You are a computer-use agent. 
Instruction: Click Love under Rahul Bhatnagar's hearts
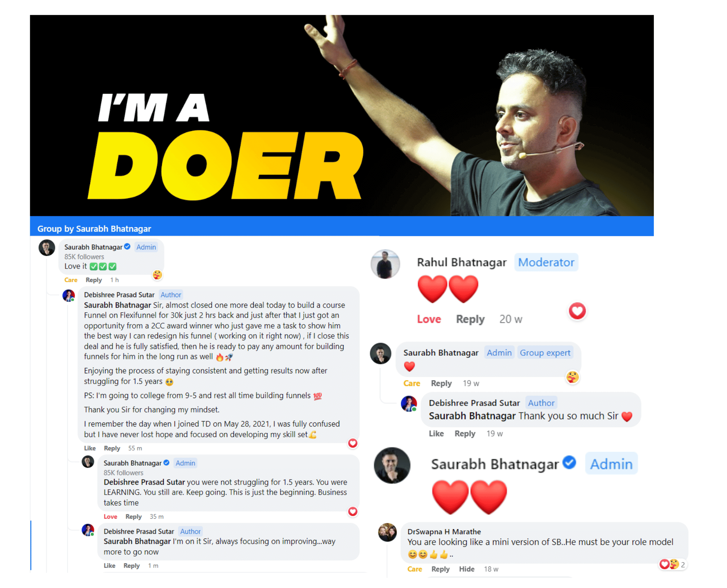coord(429,319)
